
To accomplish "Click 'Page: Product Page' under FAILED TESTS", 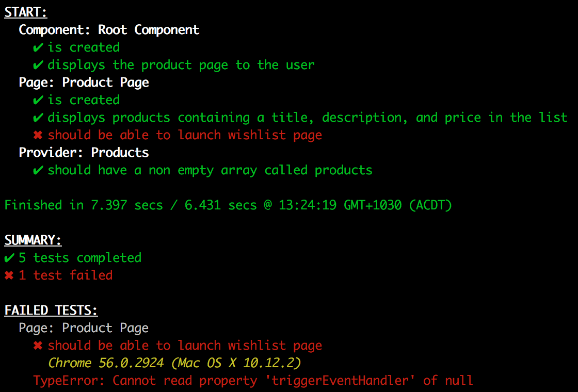I will [84, 328].
